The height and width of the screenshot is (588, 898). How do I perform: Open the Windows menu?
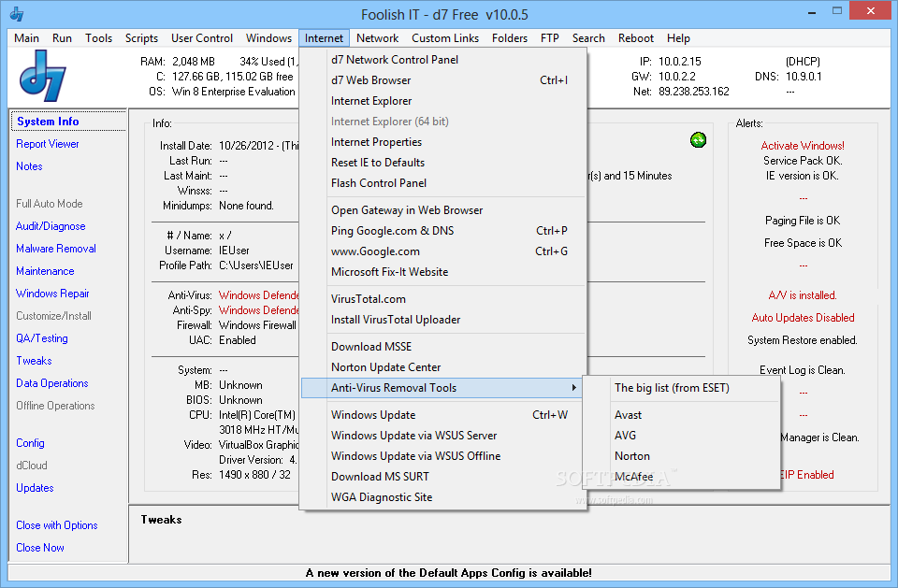(268, 37)
